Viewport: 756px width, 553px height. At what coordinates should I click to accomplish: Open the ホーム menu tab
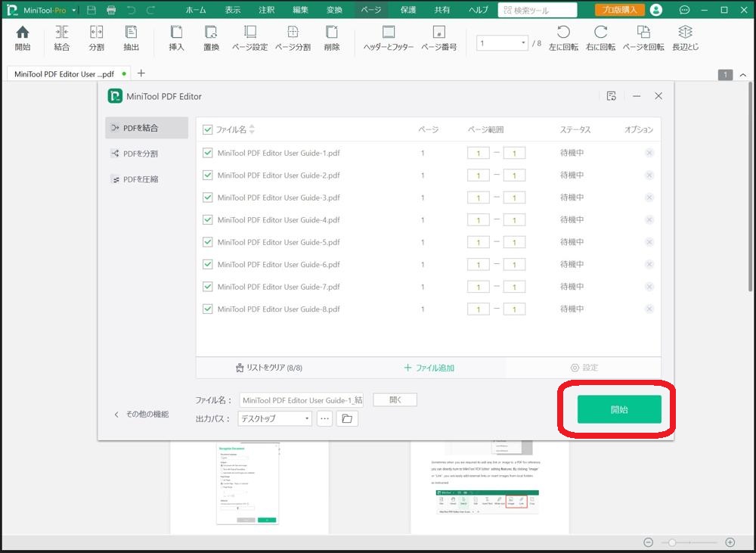pyautogui.click(x=196, y=10)
